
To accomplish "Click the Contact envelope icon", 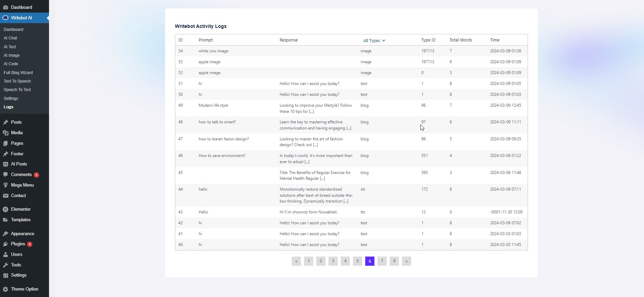I will pos(5,196).
